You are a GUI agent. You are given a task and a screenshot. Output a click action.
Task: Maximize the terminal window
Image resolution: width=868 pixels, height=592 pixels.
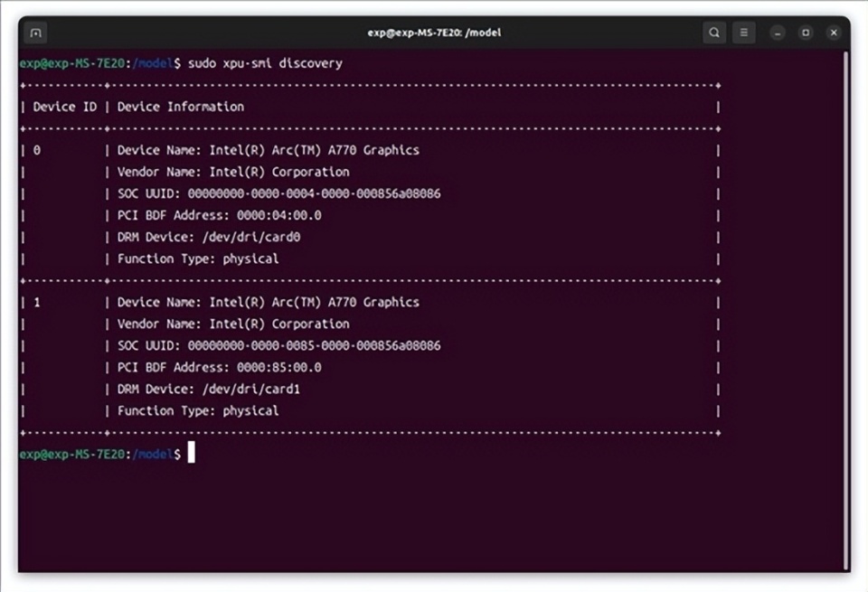point(806,33)
